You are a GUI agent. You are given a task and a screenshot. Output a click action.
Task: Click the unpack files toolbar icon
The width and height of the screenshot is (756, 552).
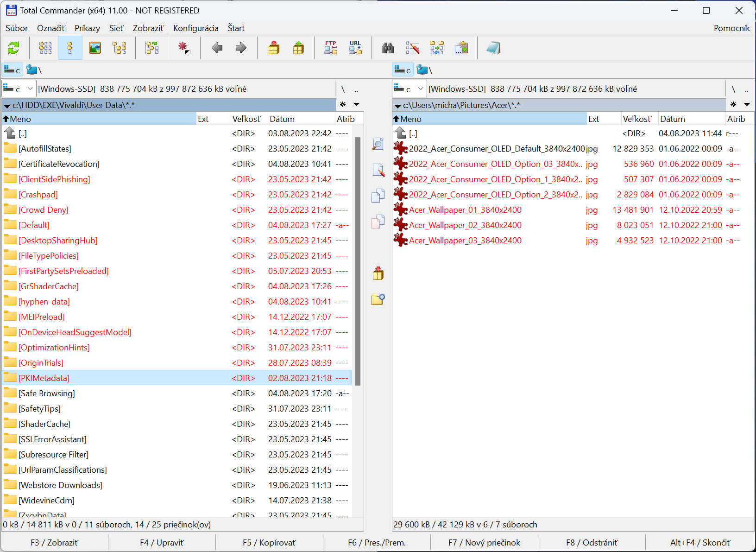(298, 48)
